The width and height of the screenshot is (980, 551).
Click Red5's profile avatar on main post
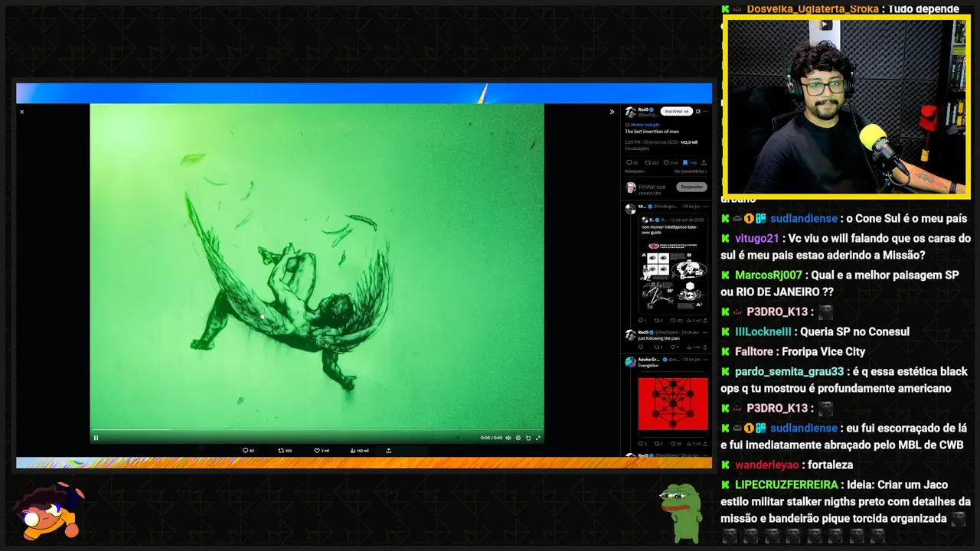pos(631,112)
